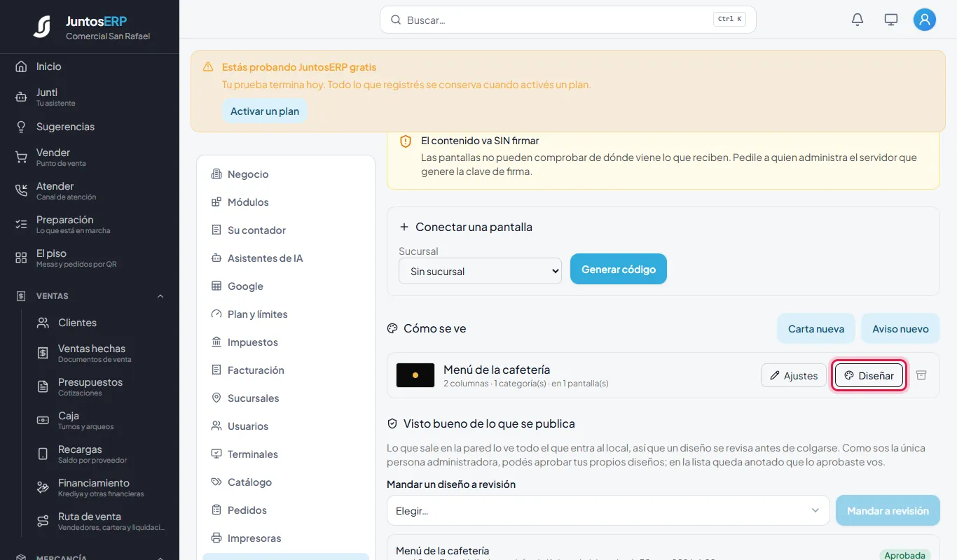
Task: Open Vender using the cart icon
Action: point(21,157)
